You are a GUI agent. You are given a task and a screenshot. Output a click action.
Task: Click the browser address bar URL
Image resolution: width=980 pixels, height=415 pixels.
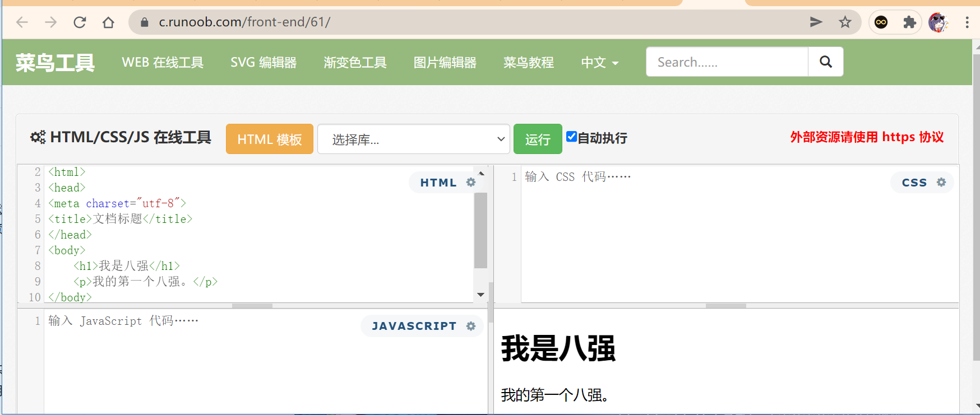pyautogui.click(x=244, y=22)
